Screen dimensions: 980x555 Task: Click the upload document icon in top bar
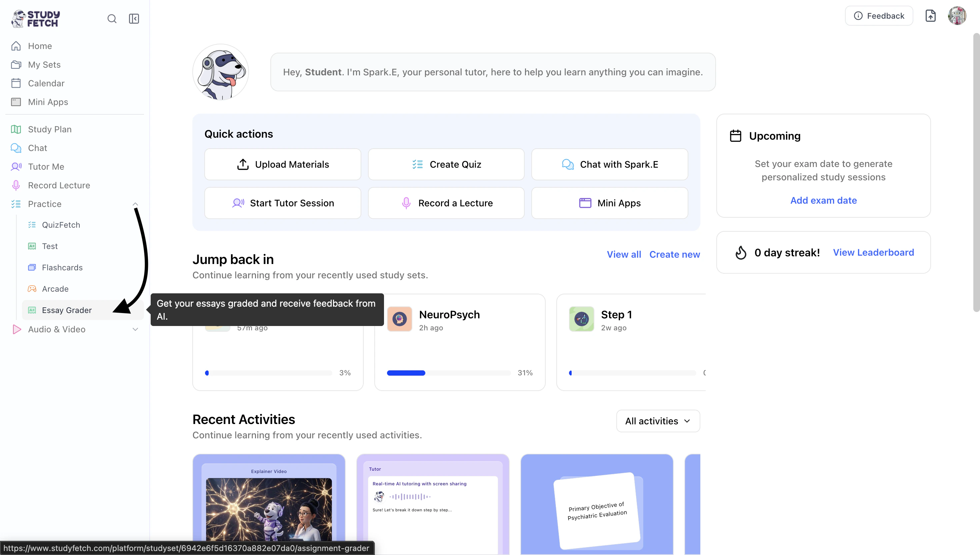point(930,16)
